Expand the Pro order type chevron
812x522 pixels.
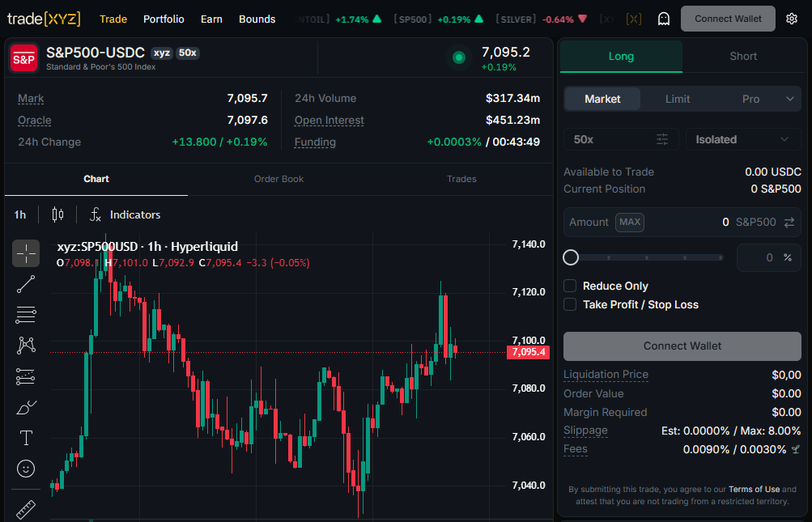click(789, 99)
